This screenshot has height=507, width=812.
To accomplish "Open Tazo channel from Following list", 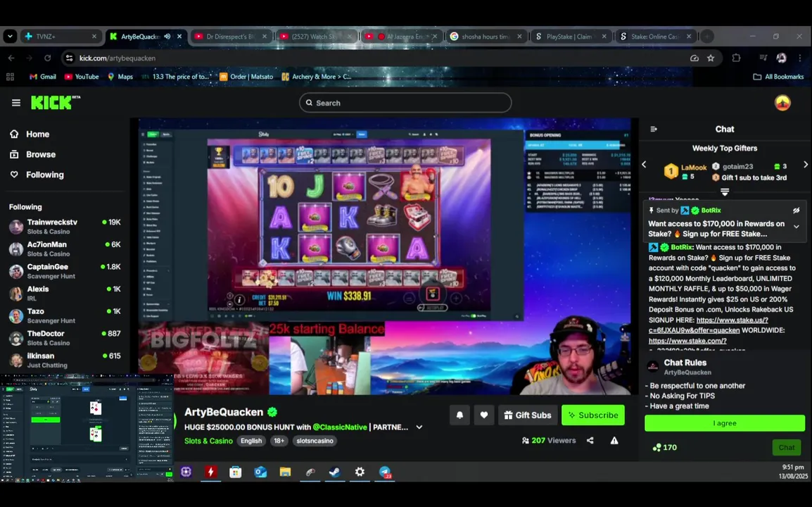I will point(65,315).
